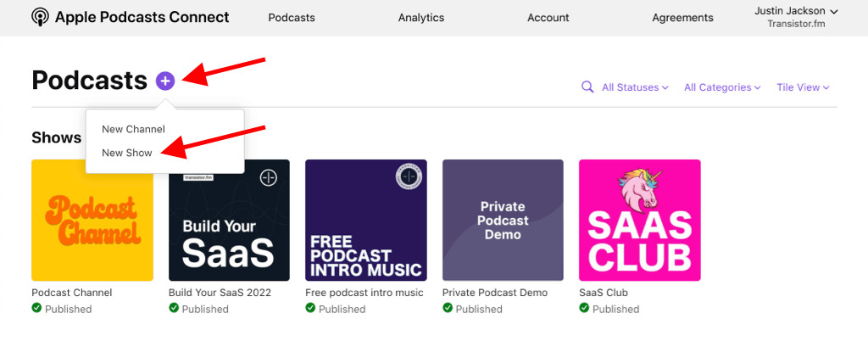The width and height of the screenshot is (868, 358).
Task: Click Published checkmark icon under SaaS Club
Action: click(x=584, y=309)
